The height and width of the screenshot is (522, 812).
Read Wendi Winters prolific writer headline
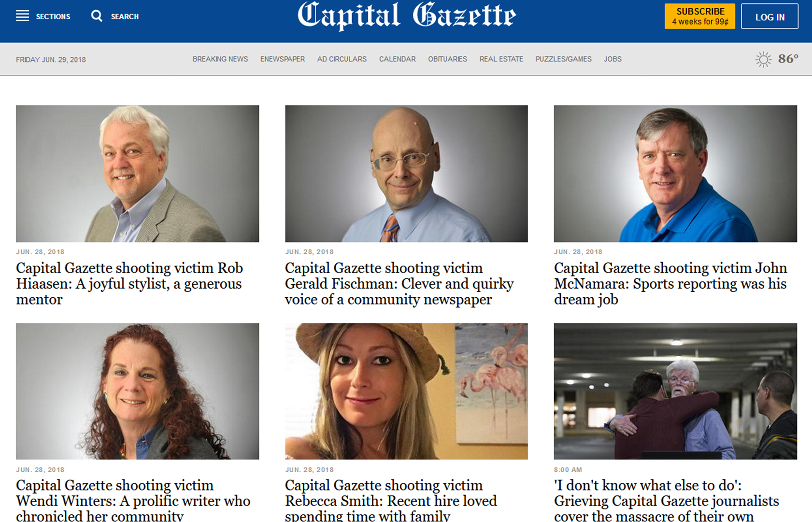(x=133, y=500)
